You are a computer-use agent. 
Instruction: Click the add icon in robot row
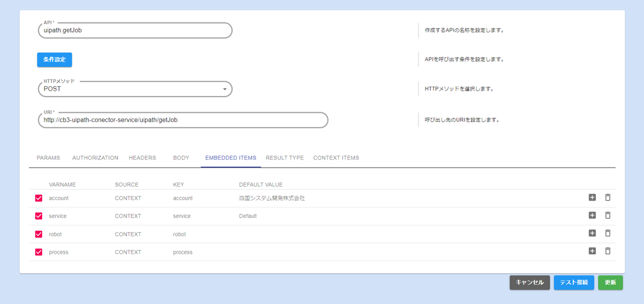[592, 233]
